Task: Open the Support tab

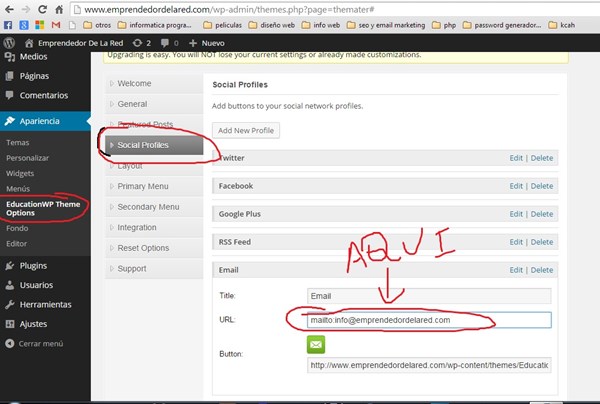Action: point(154,269)
